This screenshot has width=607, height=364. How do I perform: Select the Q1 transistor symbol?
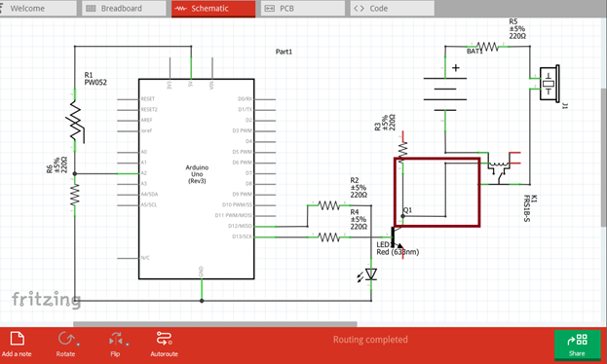(397, 237)
